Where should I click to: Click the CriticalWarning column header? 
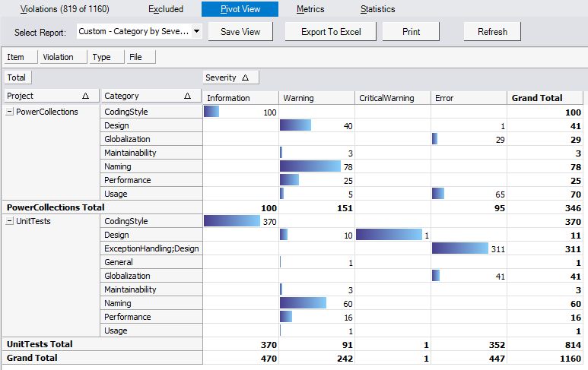393,98
